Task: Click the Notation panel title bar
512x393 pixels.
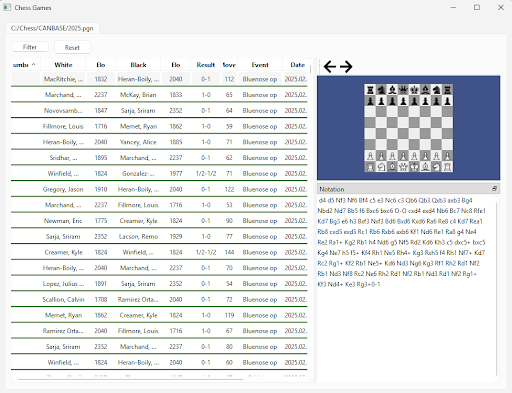Action: tap(408, 189)
